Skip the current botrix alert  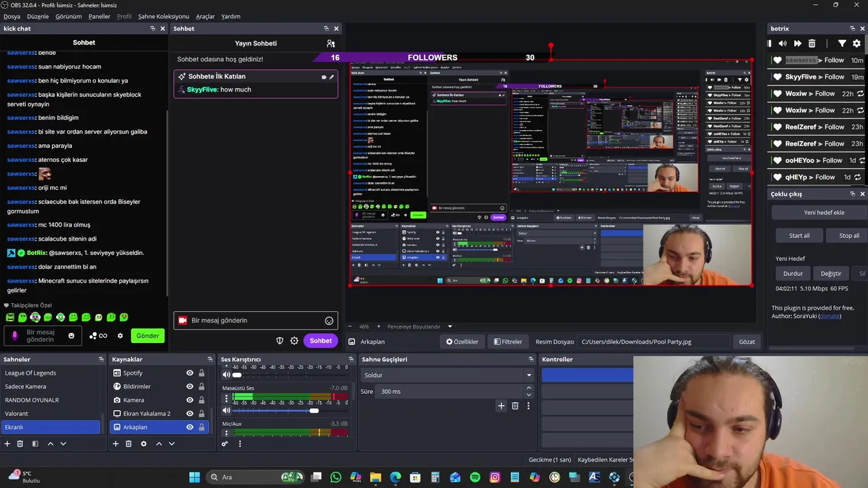click(797, 43)
